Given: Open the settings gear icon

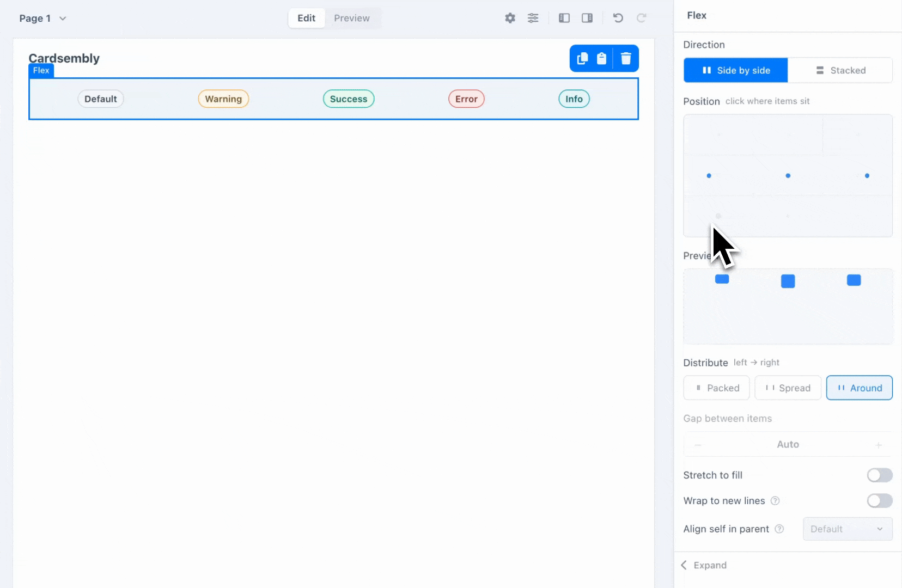Looking at the screenshot, I should click(510, 18).
